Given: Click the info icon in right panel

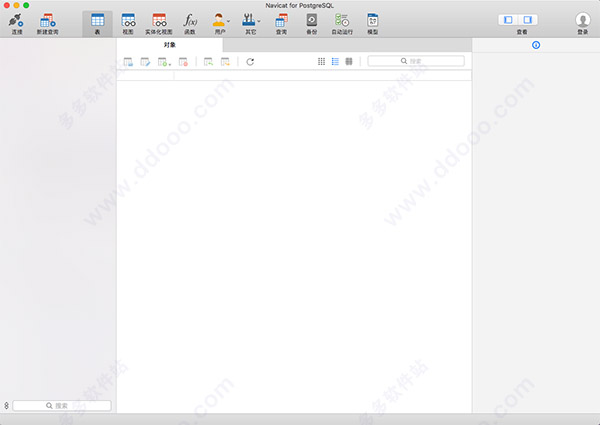Looking at the screenshot, I should click(x=536, y=45).
